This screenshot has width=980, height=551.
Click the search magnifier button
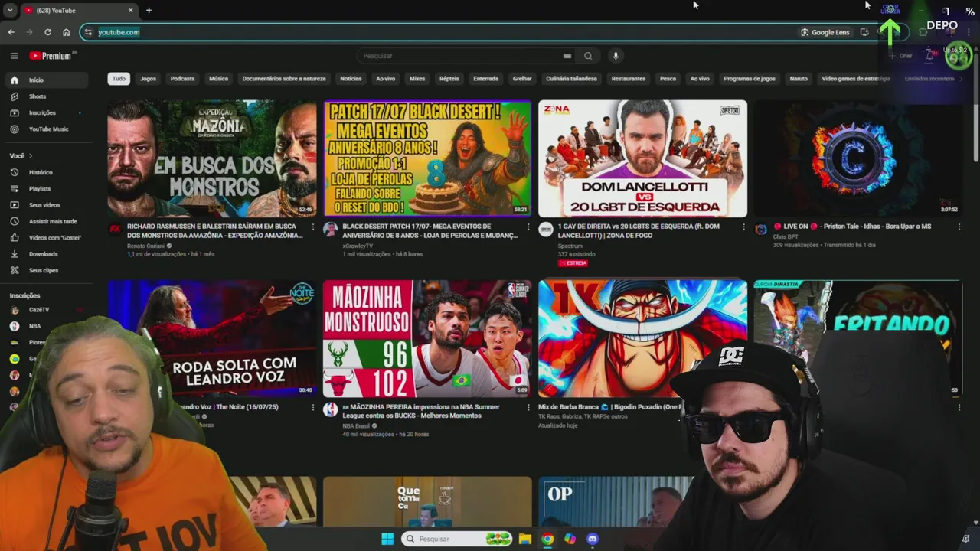coord(588,56)
